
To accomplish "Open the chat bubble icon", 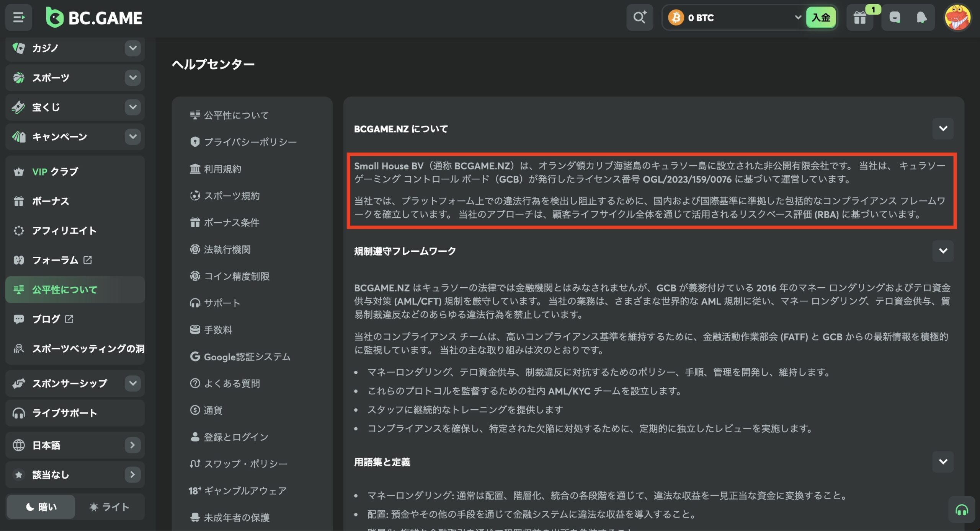I will 894,18.
